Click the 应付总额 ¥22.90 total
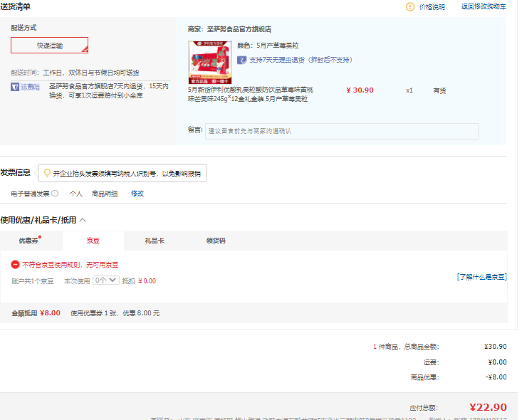Screen dimensions: 522x420 tap(488, 407)
